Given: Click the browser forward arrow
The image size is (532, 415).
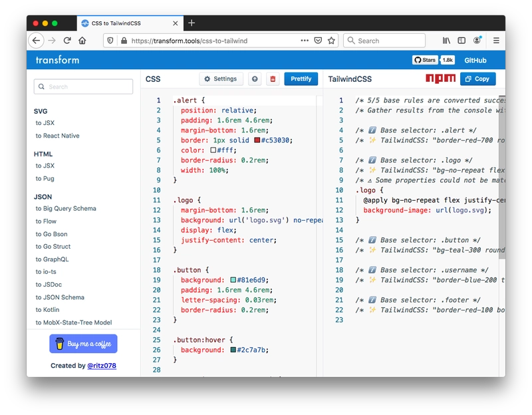Looking at the screenshot, I should (52, 41).
